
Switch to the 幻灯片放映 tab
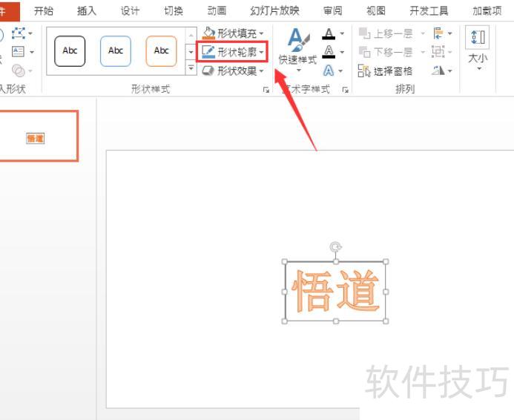(274, 10)
